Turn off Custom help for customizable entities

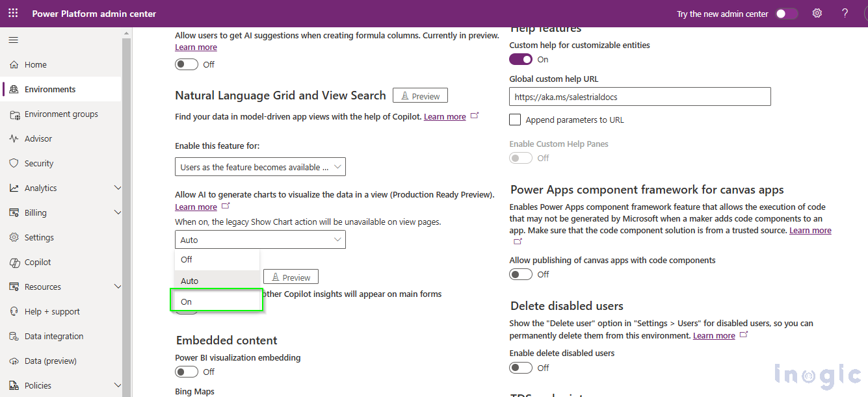[x=521, y=59]
